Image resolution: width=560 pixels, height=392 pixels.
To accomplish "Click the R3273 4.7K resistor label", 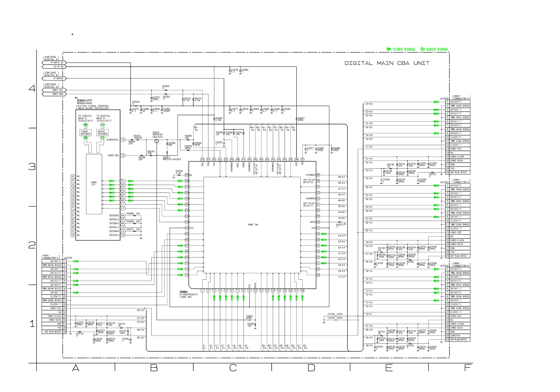I will (198, 99).
